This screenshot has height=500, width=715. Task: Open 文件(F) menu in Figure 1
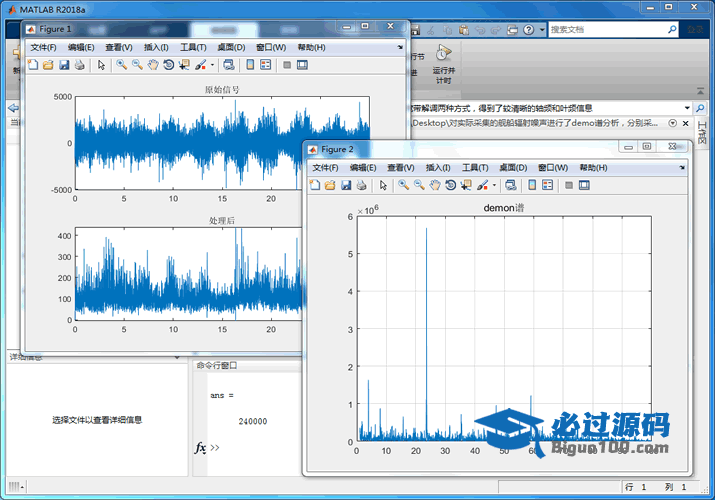click(x=43, y=47)
